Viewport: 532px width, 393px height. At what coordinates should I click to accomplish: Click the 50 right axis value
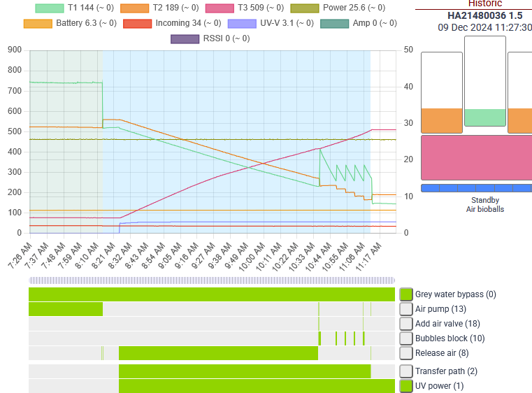(408, 50)
